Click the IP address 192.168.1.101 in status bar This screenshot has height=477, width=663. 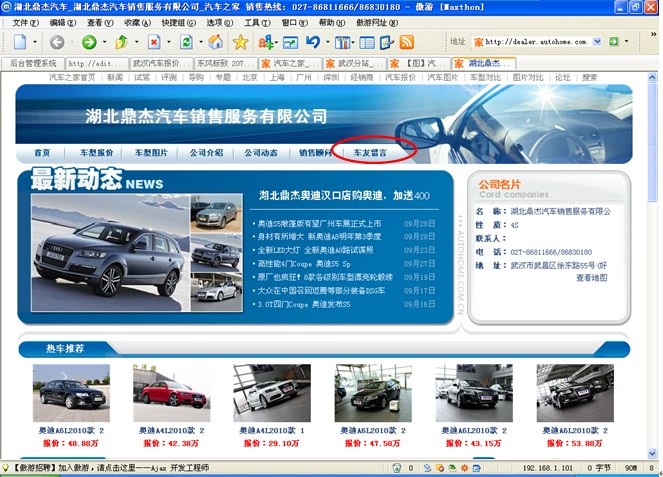pos(548,468)
